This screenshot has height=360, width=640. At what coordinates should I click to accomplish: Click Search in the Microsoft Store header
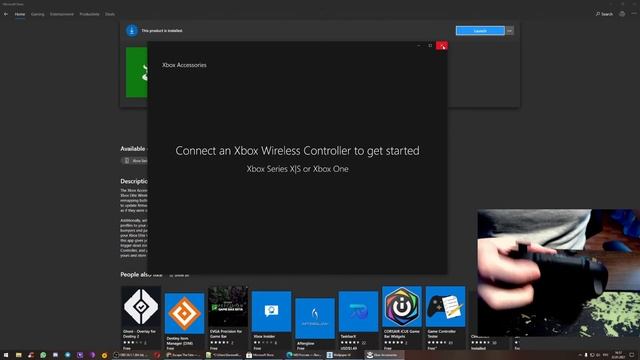pos(604,14)
